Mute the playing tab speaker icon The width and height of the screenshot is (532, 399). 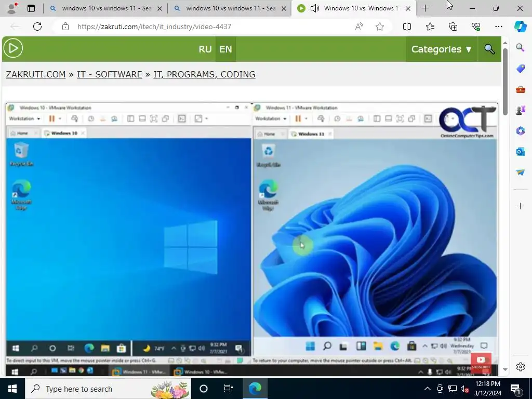tap(314, 8)
